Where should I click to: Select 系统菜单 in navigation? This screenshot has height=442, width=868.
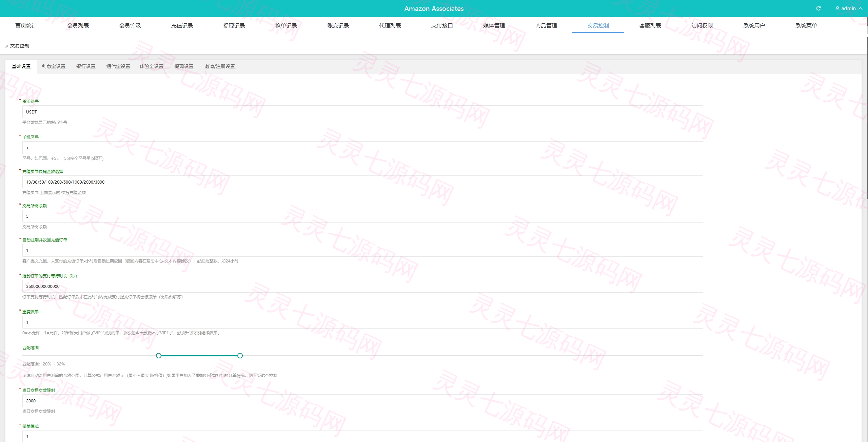tap(806, 25)
